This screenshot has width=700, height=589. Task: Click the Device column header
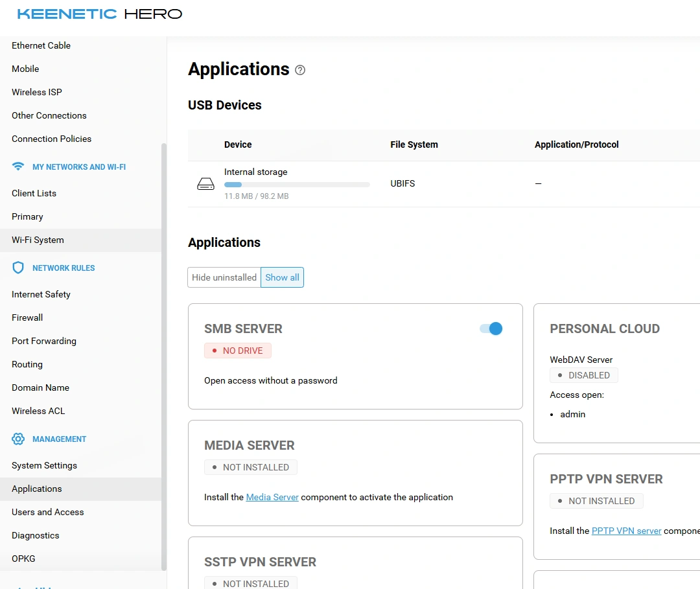[x=238, y=144]
